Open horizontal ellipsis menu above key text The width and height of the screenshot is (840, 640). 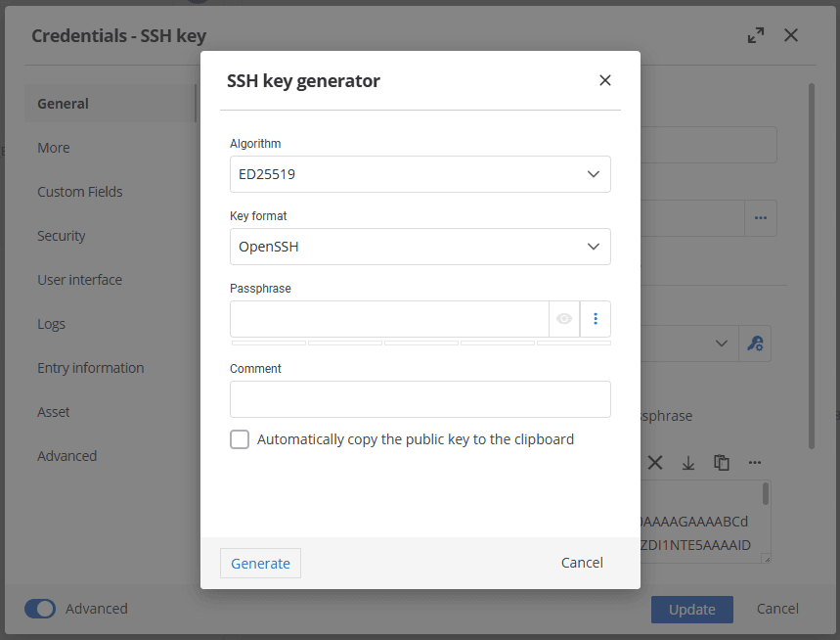pyautogui.click(x=755, y=463)
